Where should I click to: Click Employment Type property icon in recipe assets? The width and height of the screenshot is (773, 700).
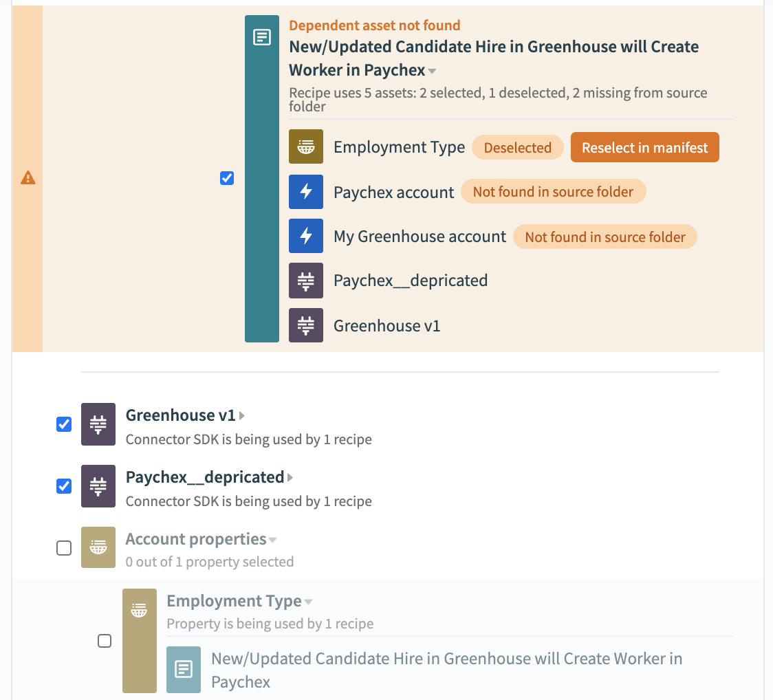306,147
